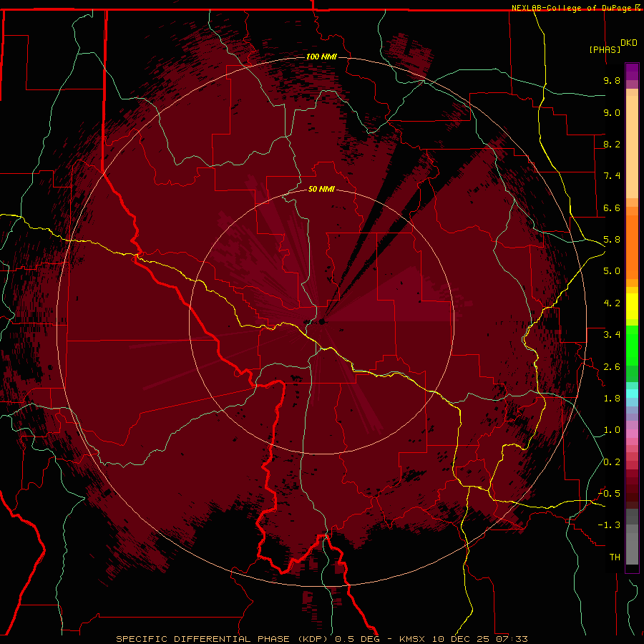Click the 4.2 value on the color scale
644x644 pixels.
612,303
